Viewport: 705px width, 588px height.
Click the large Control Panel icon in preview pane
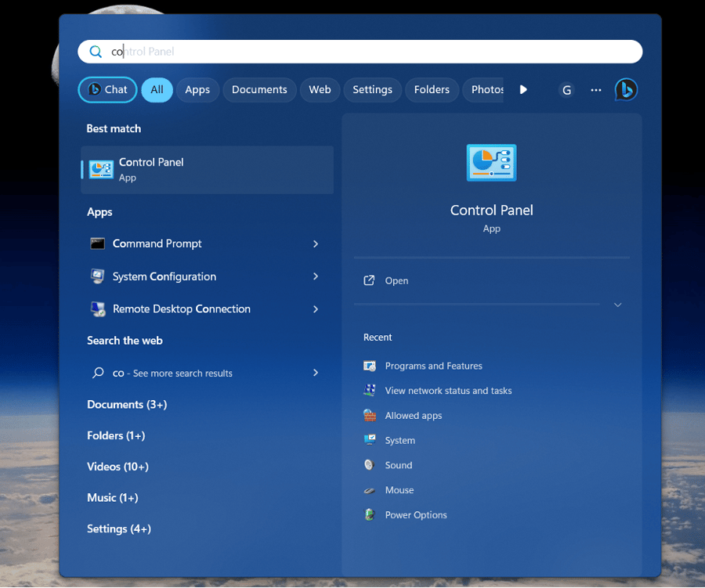tap(491, 163)
